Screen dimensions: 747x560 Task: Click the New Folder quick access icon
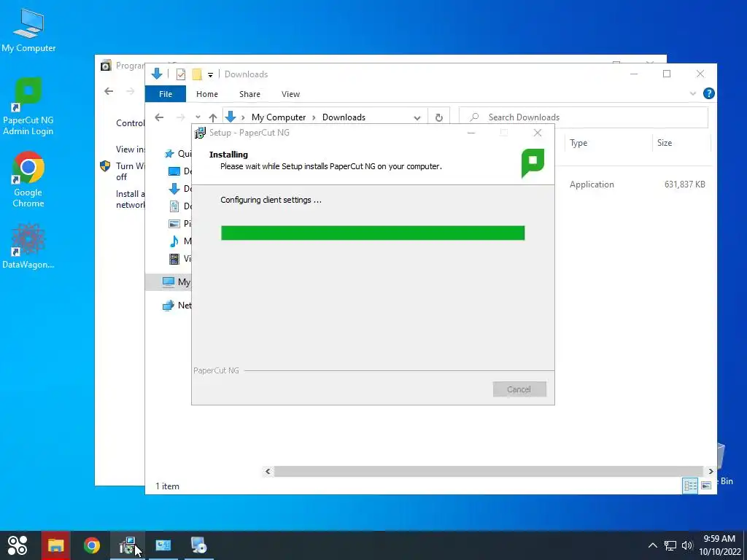coord(197,74)
